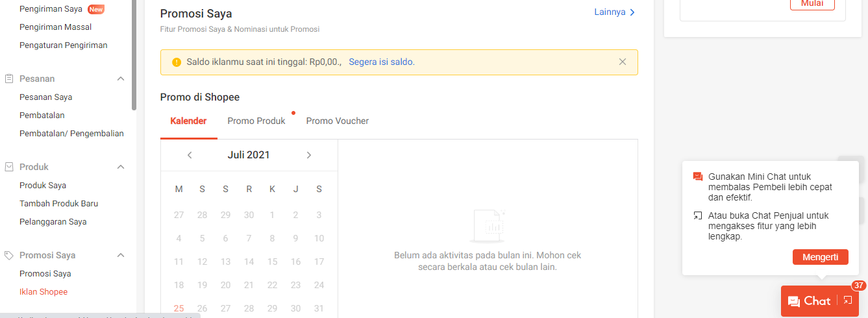
Task: Open Pelanggaran Saya in sidebar
Action: [x=53, y=222]
